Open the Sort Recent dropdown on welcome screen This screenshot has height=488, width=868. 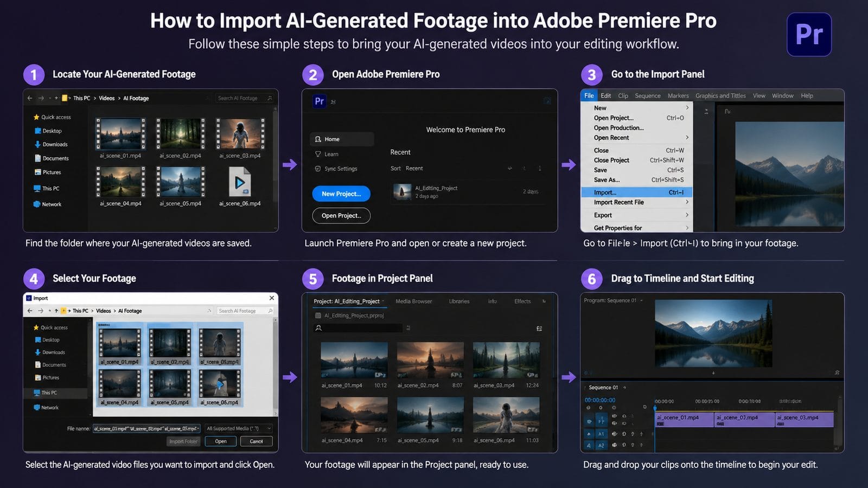coord(406,169)
